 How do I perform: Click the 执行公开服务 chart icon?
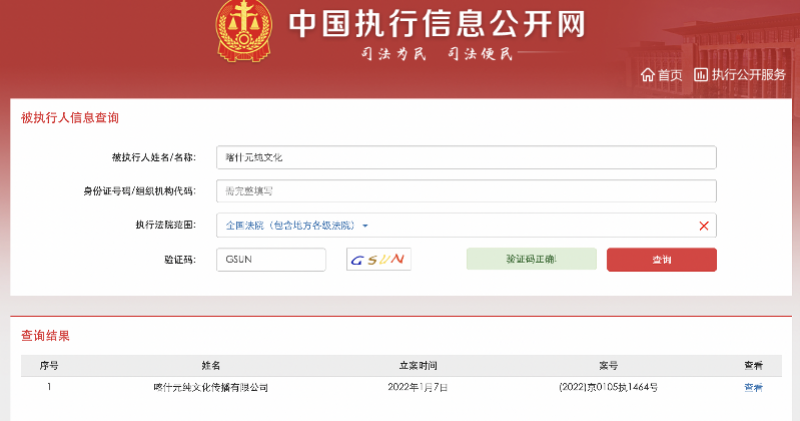pos(701,75)
